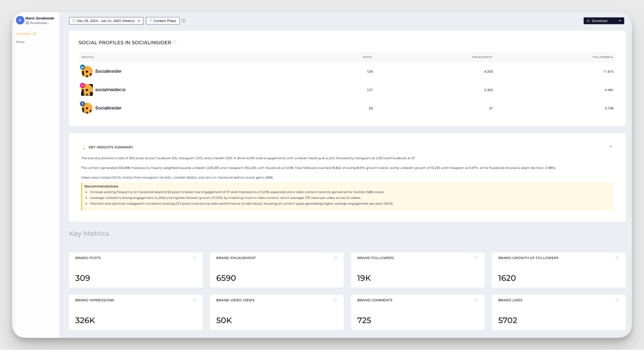Click the Instagram badge icon on second profile
The image size is (644, 350).
[x=82, y=85]
